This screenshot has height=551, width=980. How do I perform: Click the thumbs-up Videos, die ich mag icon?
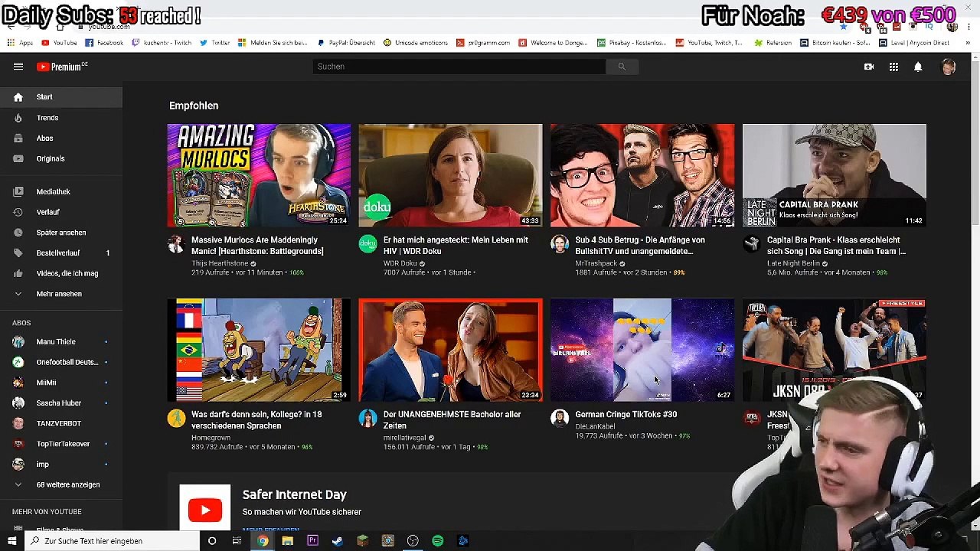click(18, 273)
